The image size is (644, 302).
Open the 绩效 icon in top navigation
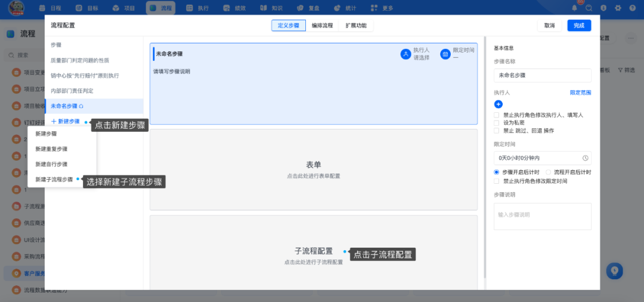pos(227,8)
